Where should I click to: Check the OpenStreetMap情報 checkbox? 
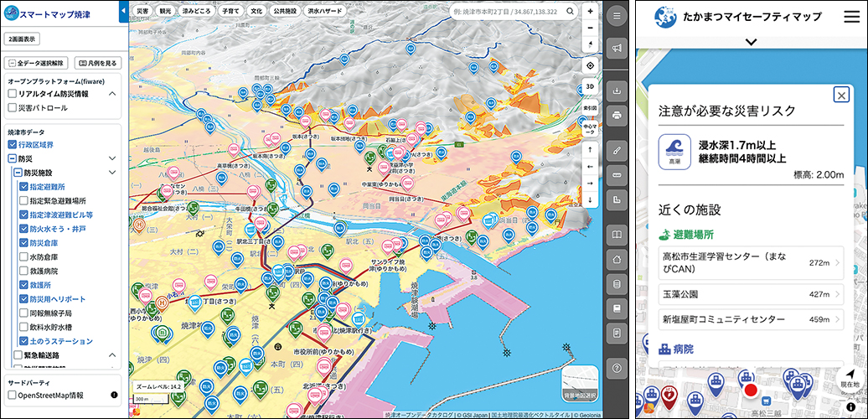[12, 395]
